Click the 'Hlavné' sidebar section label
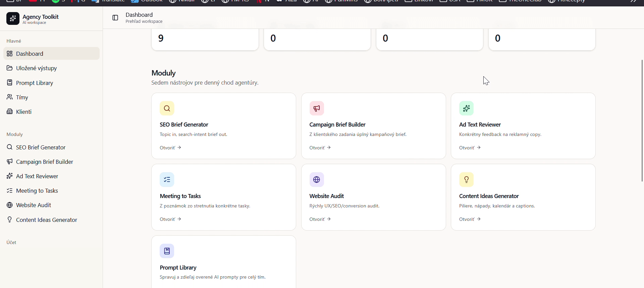This screenshot has height=288, width=644. (x=14, y=41)
